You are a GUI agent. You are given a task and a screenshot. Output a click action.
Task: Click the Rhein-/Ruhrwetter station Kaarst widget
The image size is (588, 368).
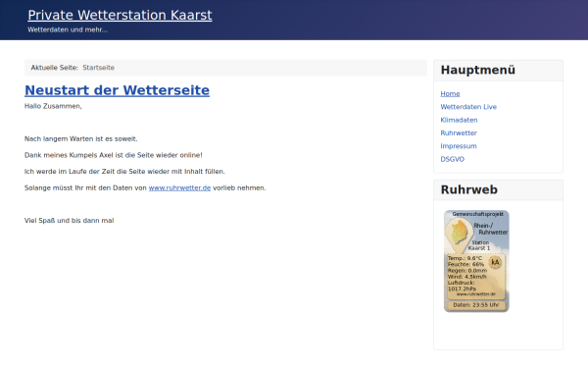click(x=476, y=261)
